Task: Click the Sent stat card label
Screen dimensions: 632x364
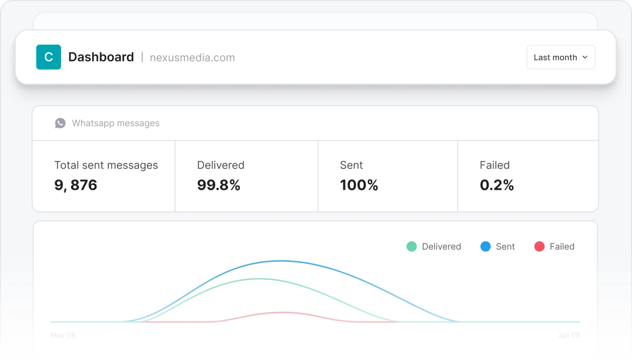Action: (351, 165)
